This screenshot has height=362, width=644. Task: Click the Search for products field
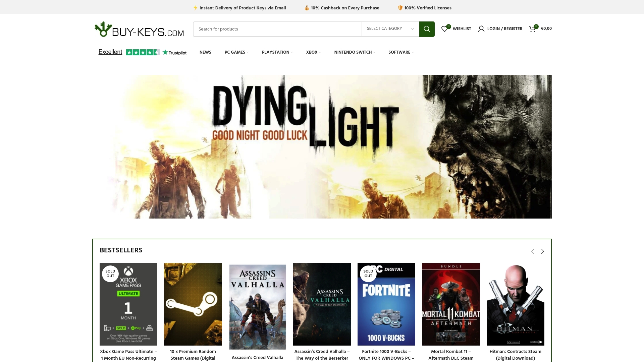pyautogui.click(x=277, y=29)
